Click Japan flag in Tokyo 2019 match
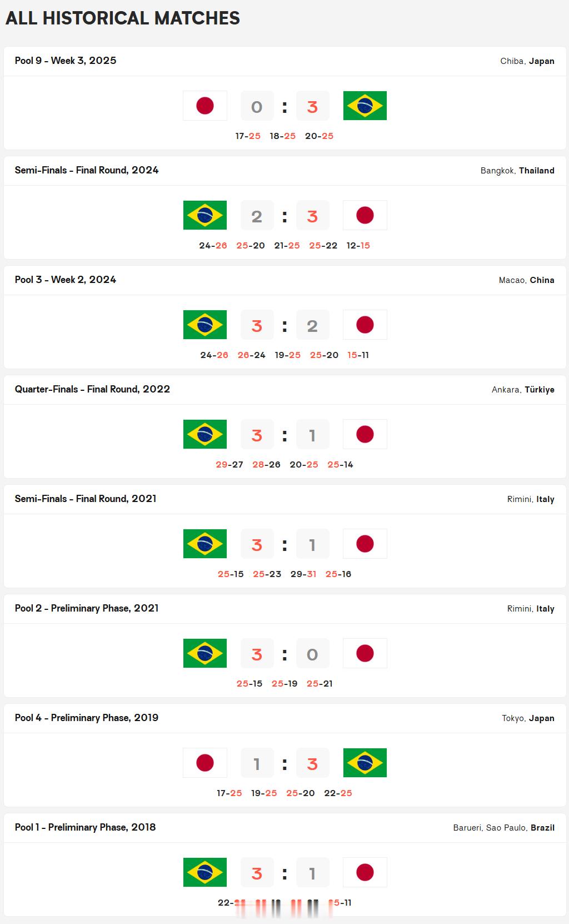 point(205,763)
